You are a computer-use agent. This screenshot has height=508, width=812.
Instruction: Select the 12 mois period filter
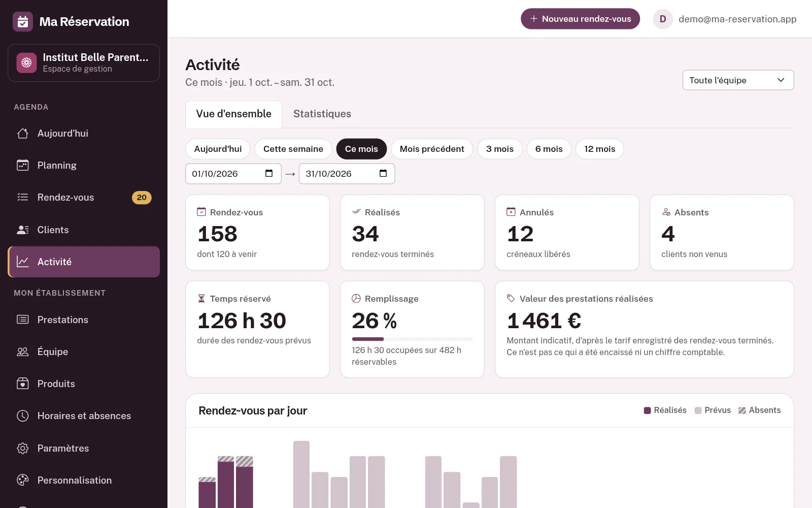coord(600,149)
